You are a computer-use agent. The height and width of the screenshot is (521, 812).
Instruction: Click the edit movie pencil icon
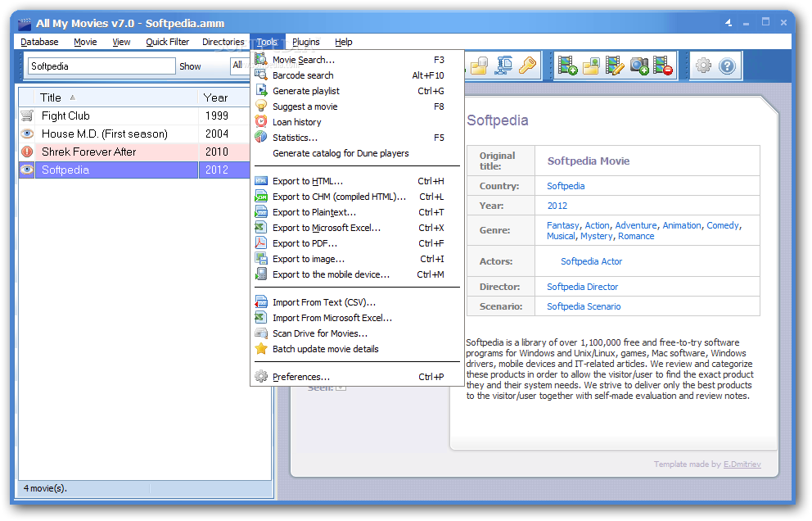pyautogui.click(x=615, y=66)
